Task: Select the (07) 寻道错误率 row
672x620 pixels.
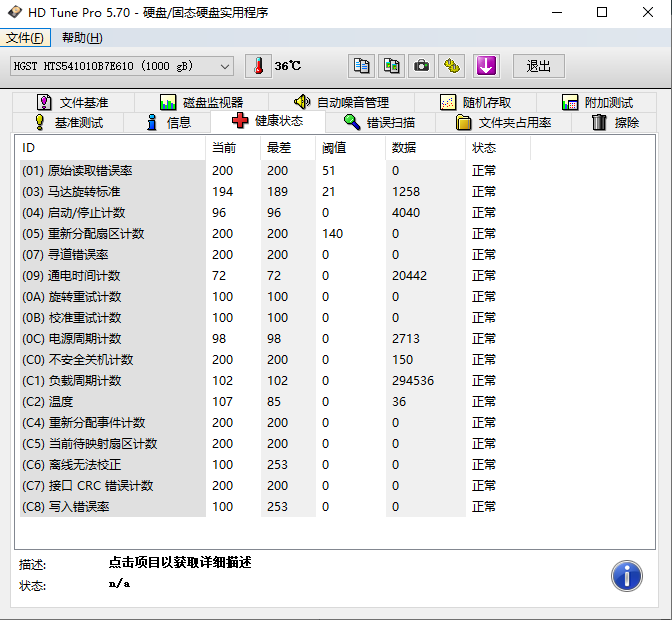Action: point(275,255)
